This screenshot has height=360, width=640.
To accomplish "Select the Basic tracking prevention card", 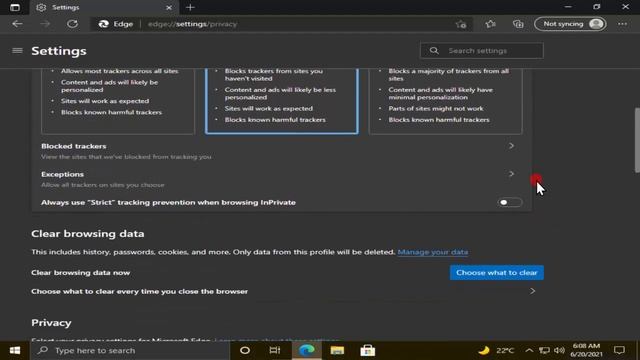I will [x=118, y=101].
